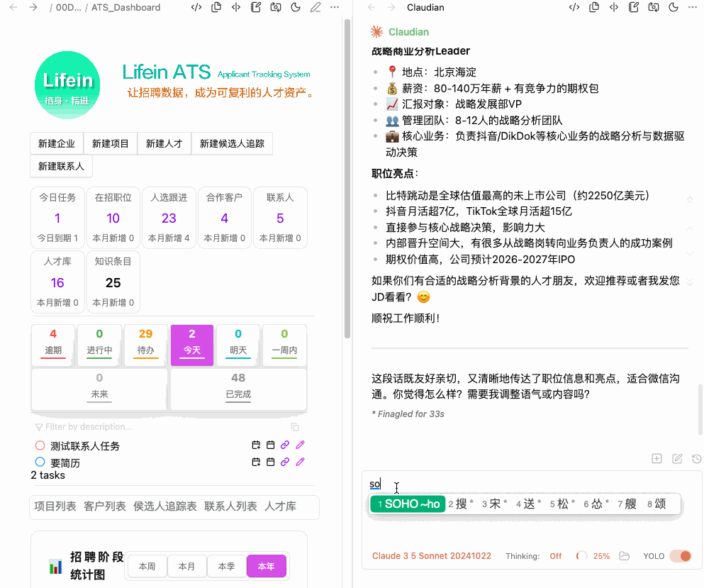Open 候选人追踪表 link
This screenshot has width=704, height=588.
point(164,506)
